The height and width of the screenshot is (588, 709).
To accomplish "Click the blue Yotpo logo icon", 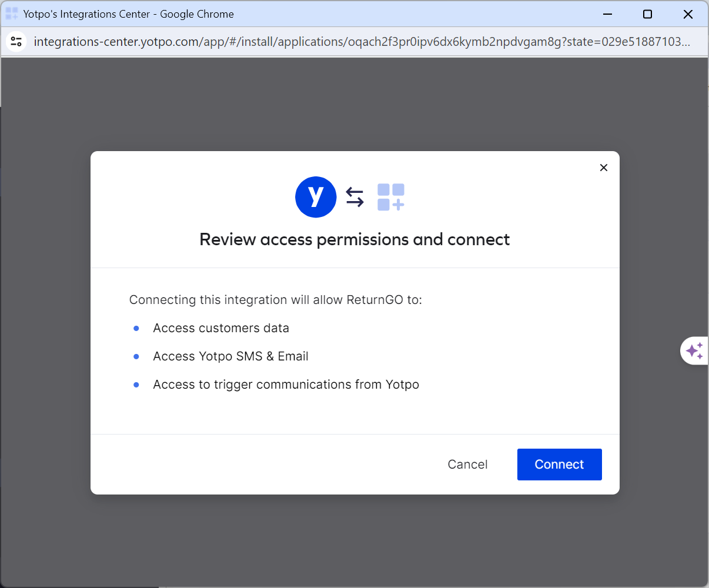I will (316, 197).
